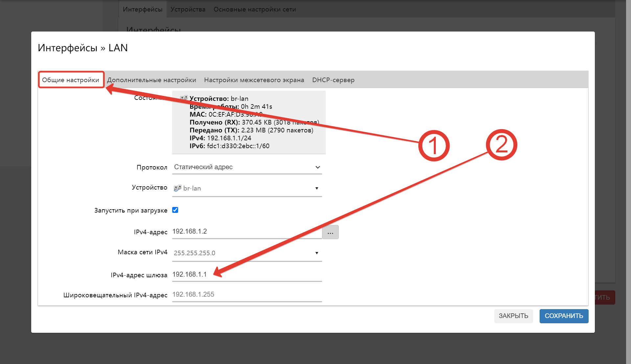This screenshot has width=631, height=364.
Task: Click the red circled number 2 annotation
Action: click(x=501, y=145)
